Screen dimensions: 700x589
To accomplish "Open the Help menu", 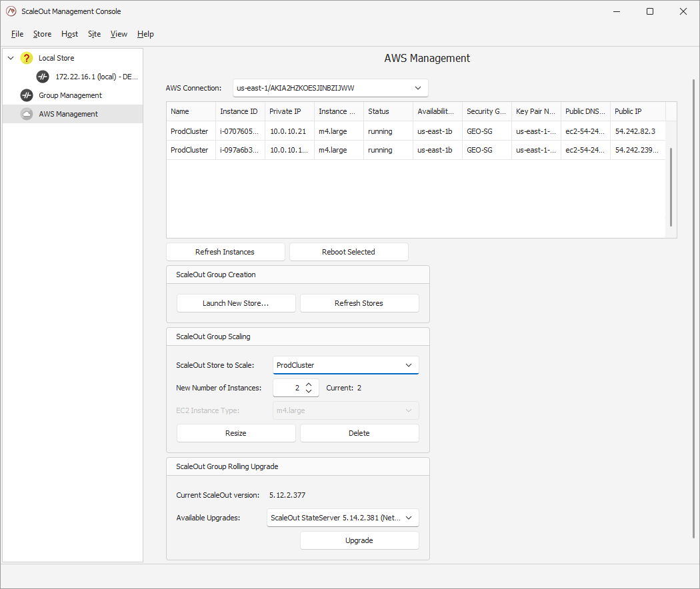I will coord(145,34).
